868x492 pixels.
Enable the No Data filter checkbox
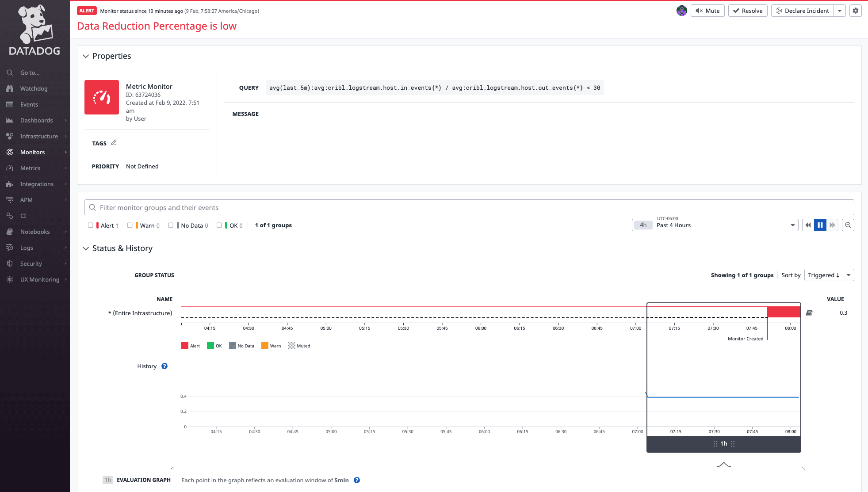click(x=171, y=225)
